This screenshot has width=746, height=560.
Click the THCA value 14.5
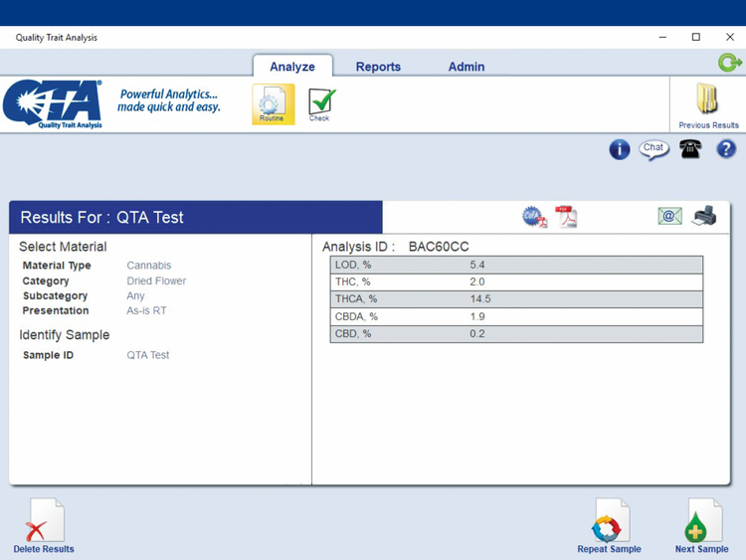click(480, 299)
